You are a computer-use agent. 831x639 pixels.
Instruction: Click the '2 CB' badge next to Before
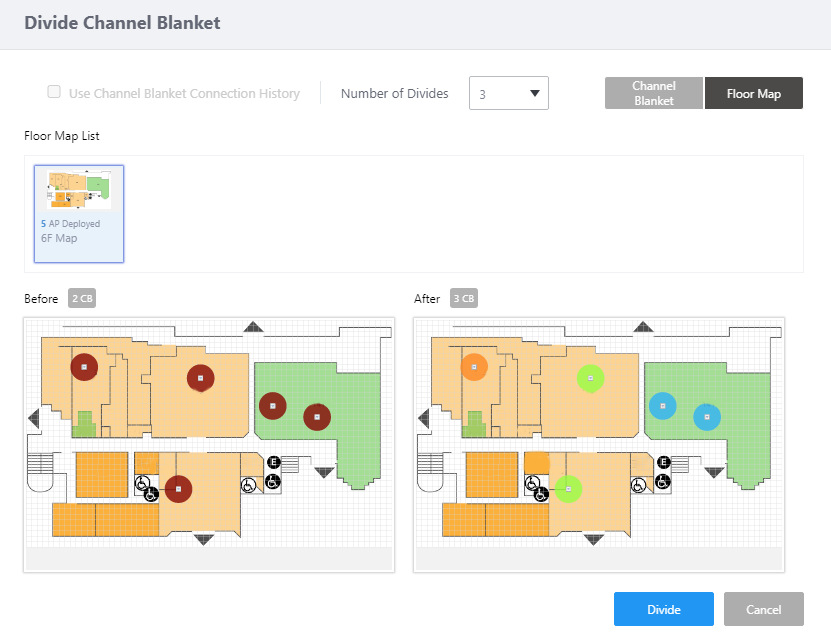pos(82,298)
